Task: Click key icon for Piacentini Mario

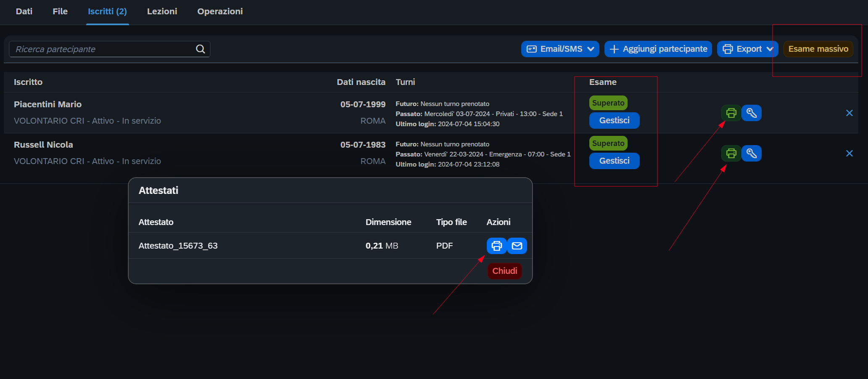Action: click(x=752, y=113)
